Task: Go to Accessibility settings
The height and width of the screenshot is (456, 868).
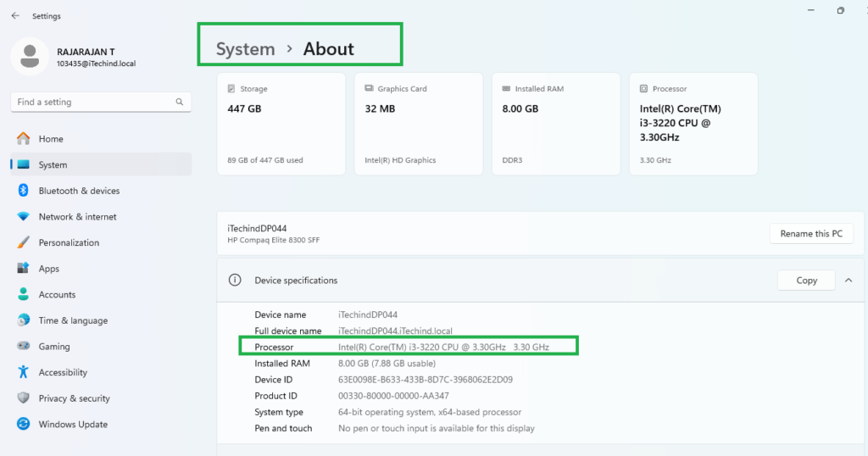Action: click(101, 372)
